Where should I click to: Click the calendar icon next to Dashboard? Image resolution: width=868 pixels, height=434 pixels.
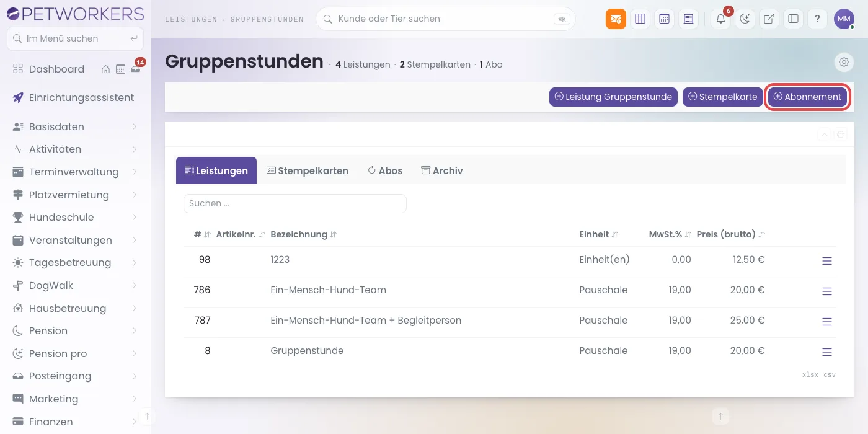tap(120, 69)
